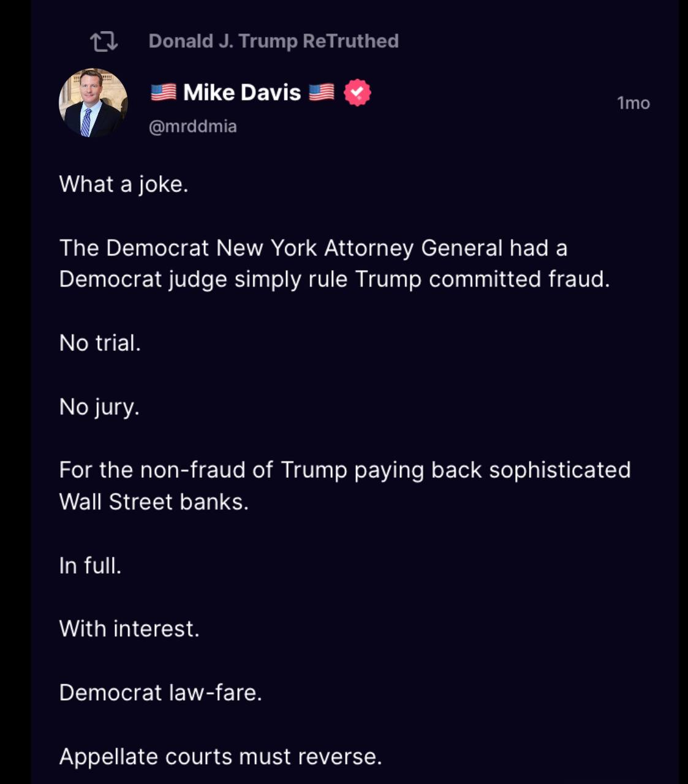Click the "Wall Street banks." line
The width and height of the screenshot is (688, 784).
pos(154,502)
